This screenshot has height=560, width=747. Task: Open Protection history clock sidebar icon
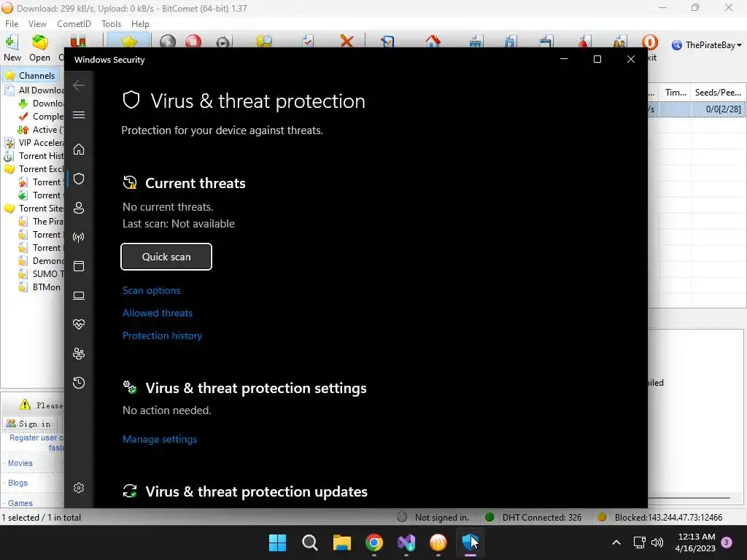[x=79, y=383]
